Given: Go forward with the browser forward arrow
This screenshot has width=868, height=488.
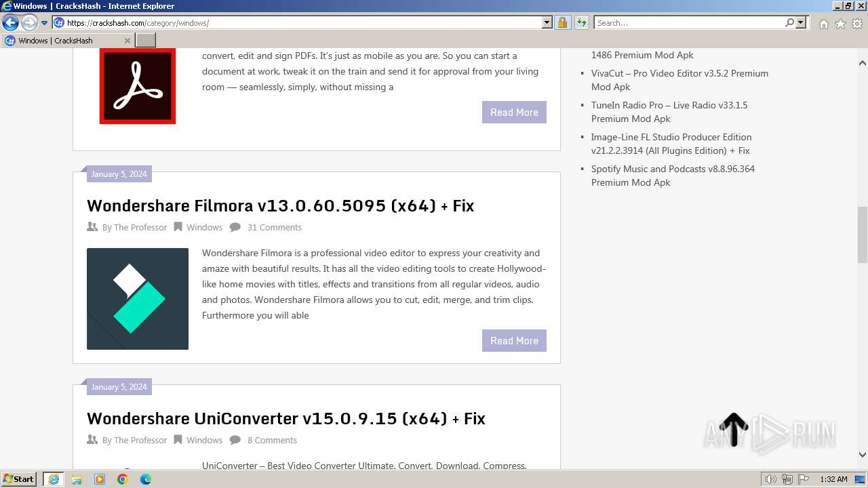Looking at the screenshot, I should (x=29, y=22).
